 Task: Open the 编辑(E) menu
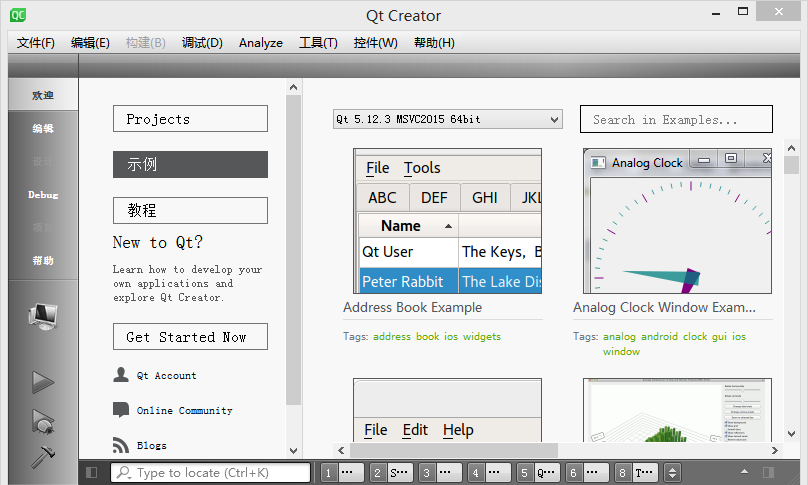click(90, 43)
